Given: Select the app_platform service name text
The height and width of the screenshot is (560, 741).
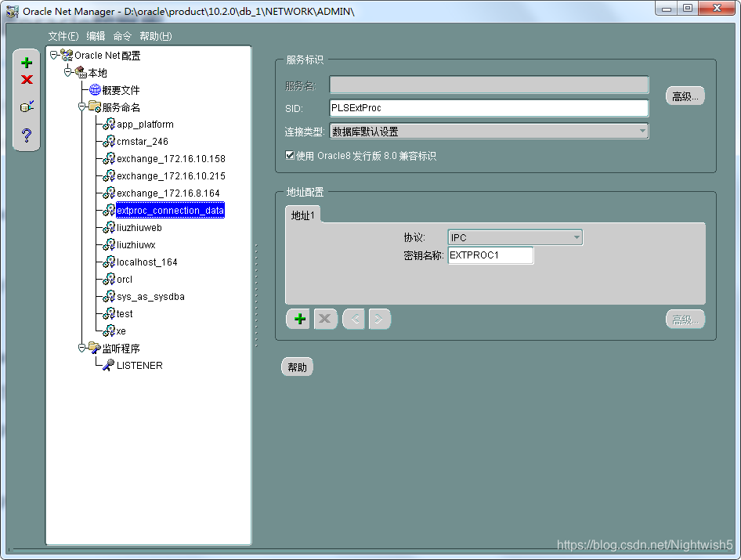Looking at the screenshot, I should pyautogui.click(x=145, y=124).
